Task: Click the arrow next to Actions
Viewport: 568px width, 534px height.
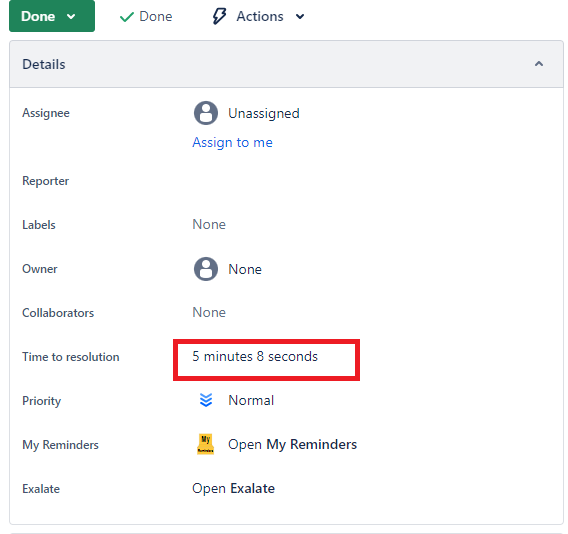Action: point(300,17)
